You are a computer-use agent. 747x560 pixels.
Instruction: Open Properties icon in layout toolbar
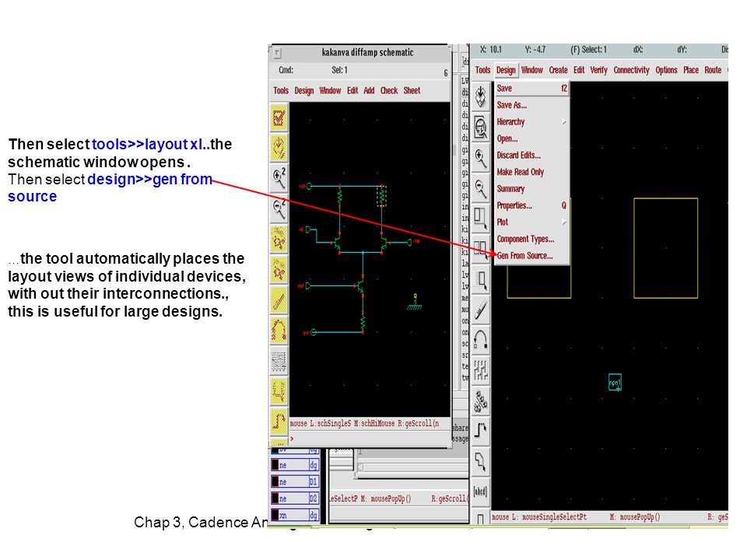click(x=481, y=372)
